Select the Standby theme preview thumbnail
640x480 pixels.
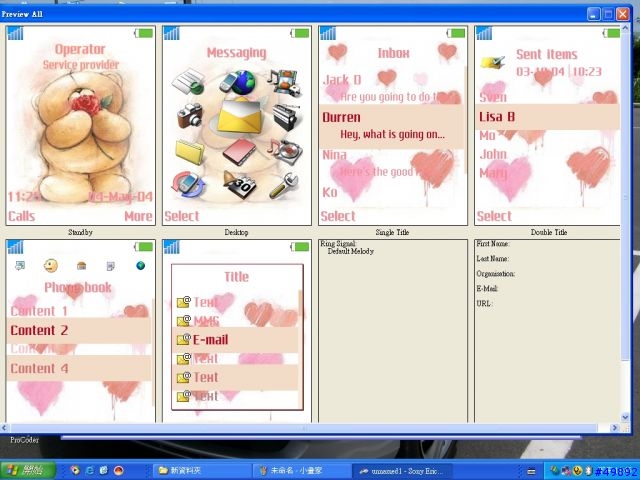click(80, 125)
